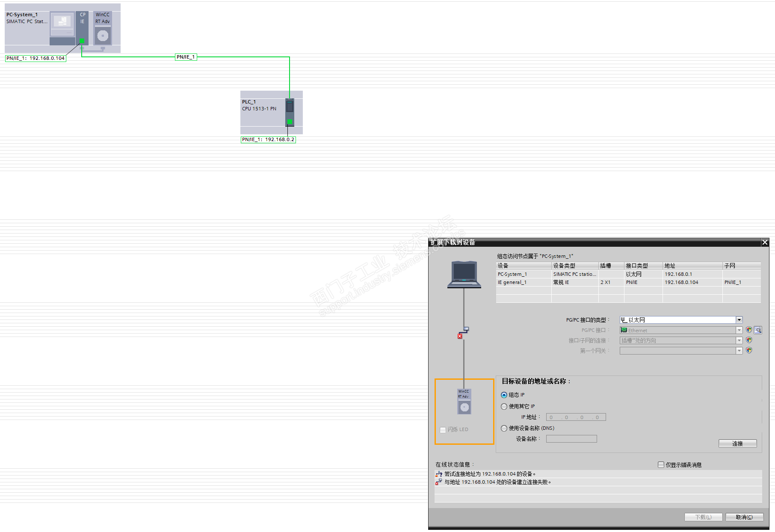
Task: Click the 建立连接失败 status message
Action: [498, 482]
